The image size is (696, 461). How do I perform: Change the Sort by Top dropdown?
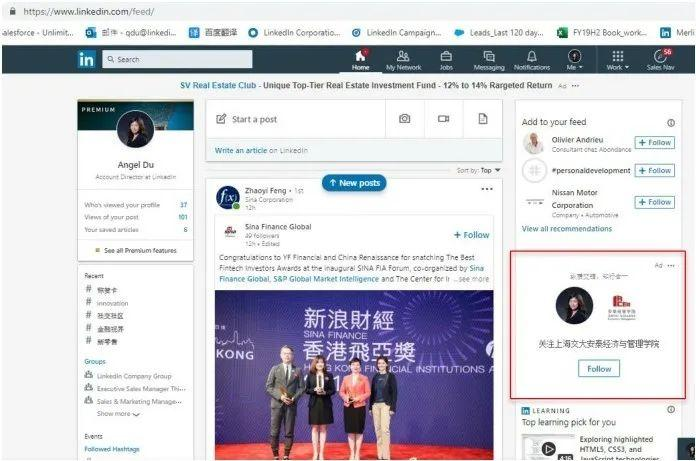click(478, 170)
